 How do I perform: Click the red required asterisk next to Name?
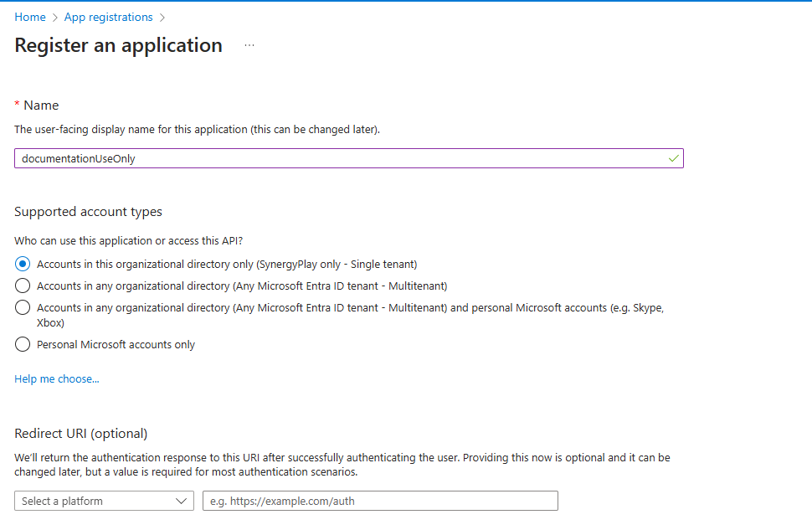tap(17, 105)
